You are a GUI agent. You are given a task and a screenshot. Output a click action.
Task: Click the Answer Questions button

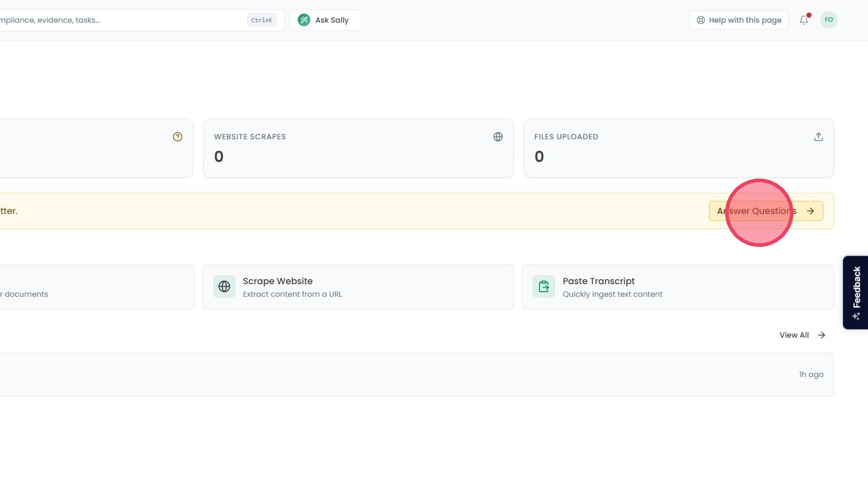pos(766,211)
